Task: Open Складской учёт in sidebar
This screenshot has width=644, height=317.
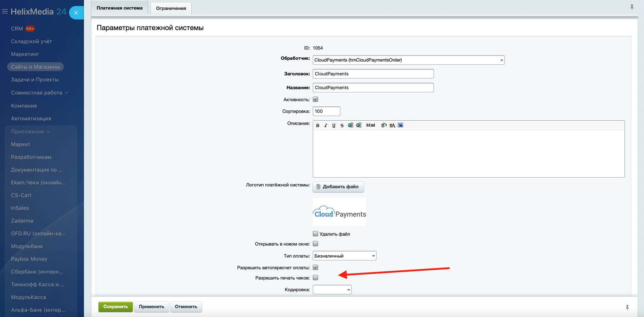Action: click(32, 41)
